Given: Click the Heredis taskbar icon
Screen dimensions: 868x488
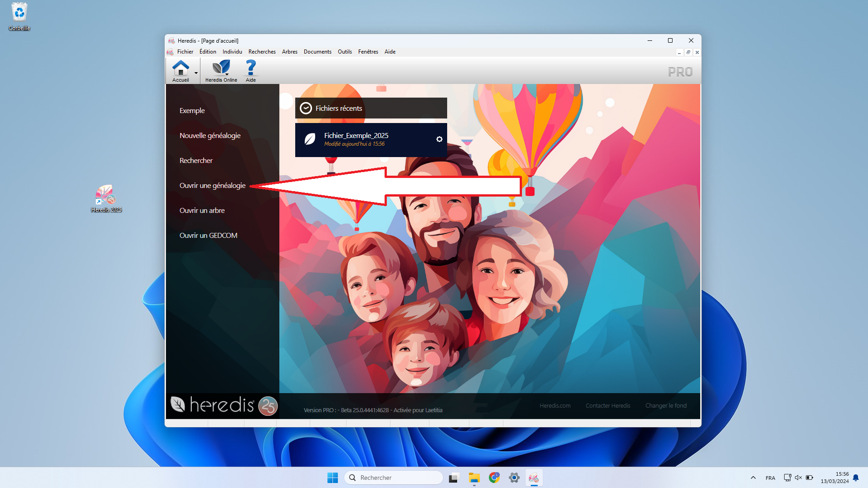Looking at the screenshot, I should [x=534, y=478].
